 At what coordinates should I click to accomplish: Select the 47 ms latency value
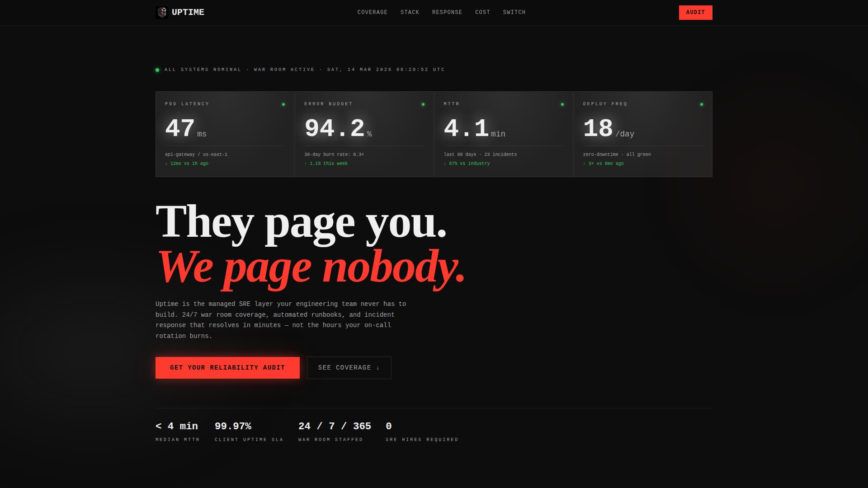tap(186, 128)
